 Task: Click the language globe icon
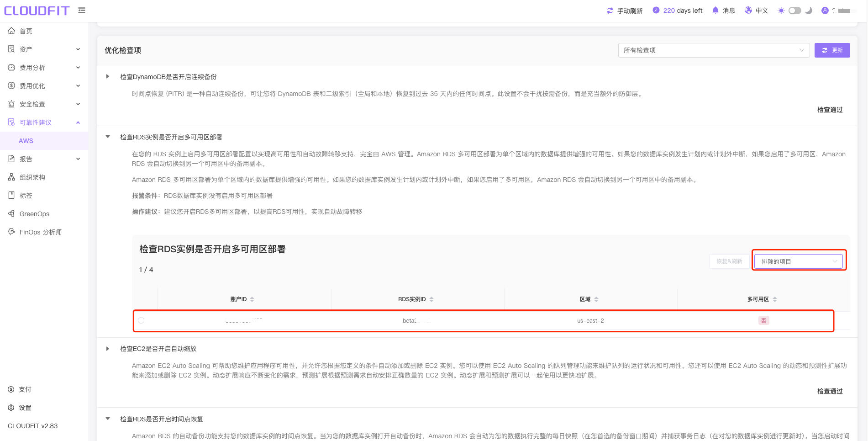(748, 10)
